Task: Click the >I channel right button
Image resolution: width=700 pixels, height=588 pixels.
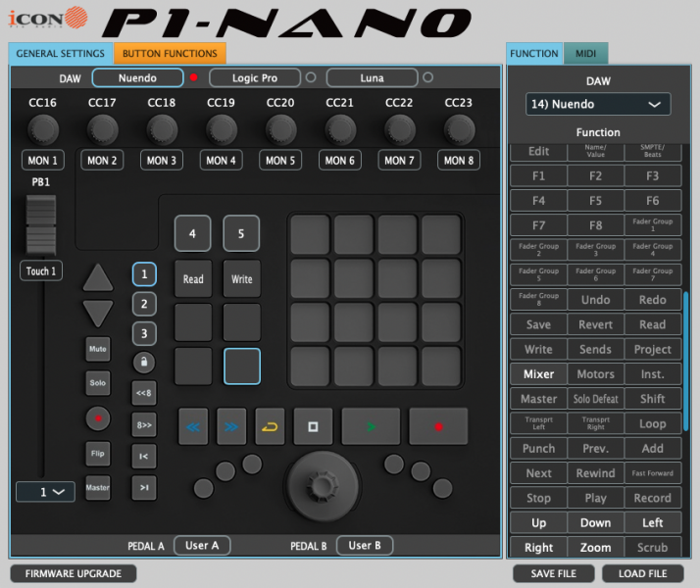Action: (x=144, y=487)
